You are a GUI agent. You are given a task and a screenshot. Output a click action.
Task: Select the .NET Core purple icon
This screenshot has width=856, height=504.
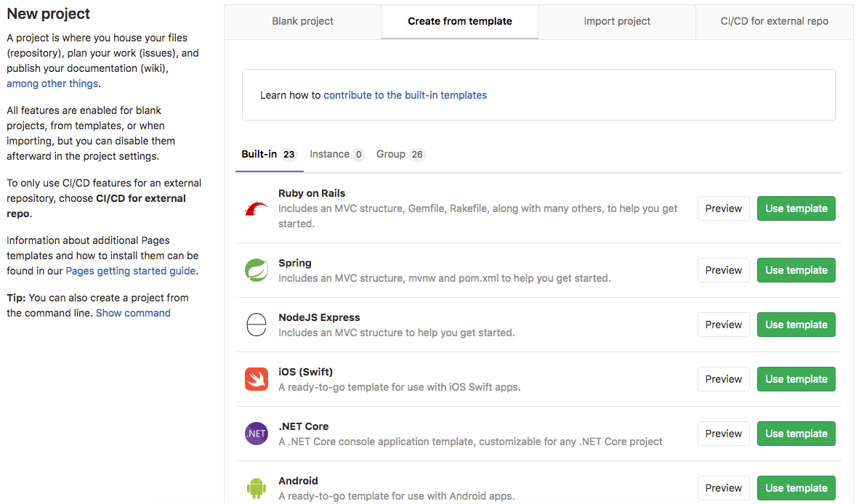pyautogui.click(x=256, y=434)
